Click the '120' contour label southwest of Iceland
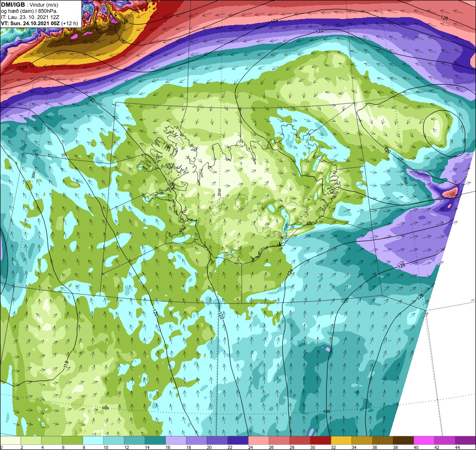This screenshot has width=476, height=450. tap(155, 313)
